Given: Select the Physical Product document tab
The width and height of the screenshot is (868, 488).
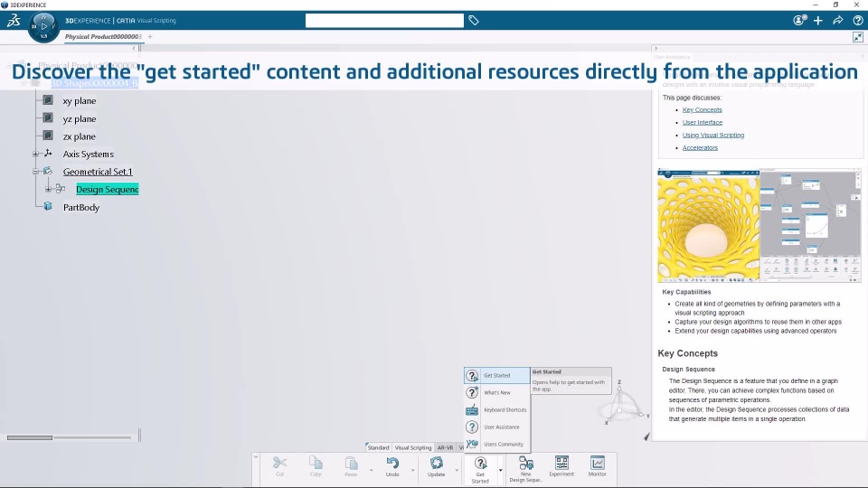Looking at the screenshot, I should [x=103, y=37].
